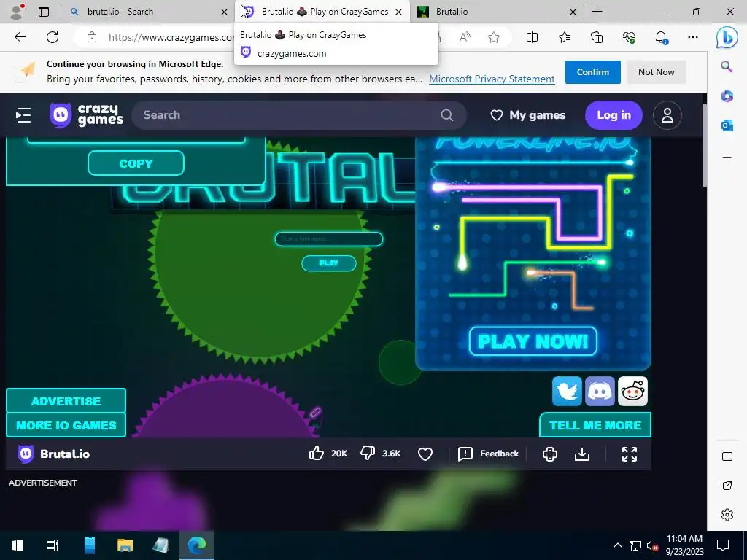Open the Reddit social icon

632,391
